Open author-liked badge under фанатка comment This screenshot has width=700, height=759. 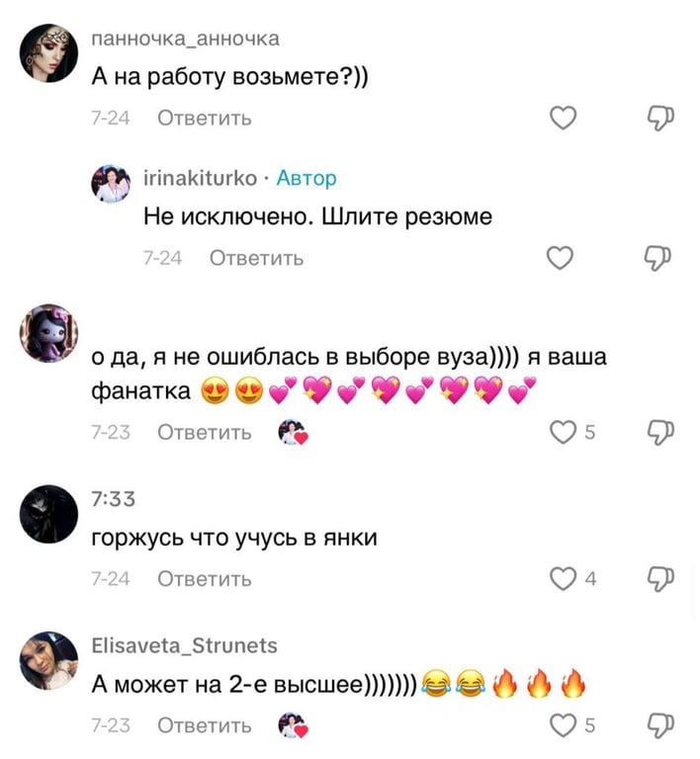pos(293,432)
